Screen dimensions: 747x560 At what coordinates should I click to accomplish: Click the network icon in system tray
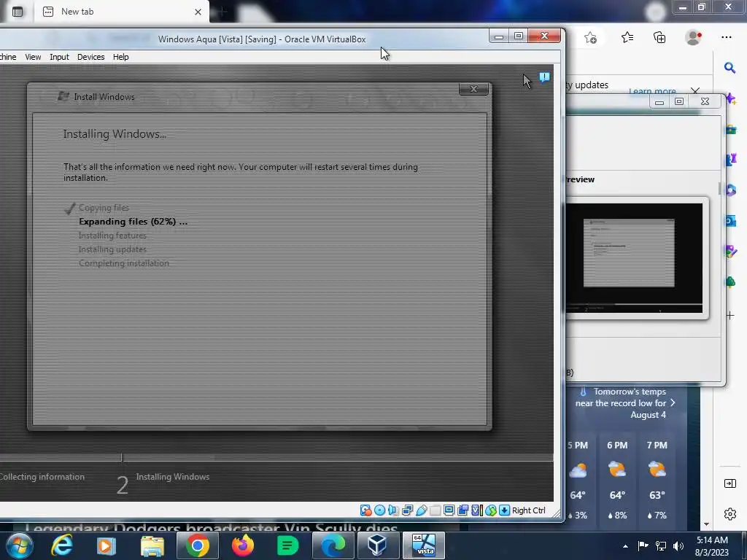pos(661,545)
